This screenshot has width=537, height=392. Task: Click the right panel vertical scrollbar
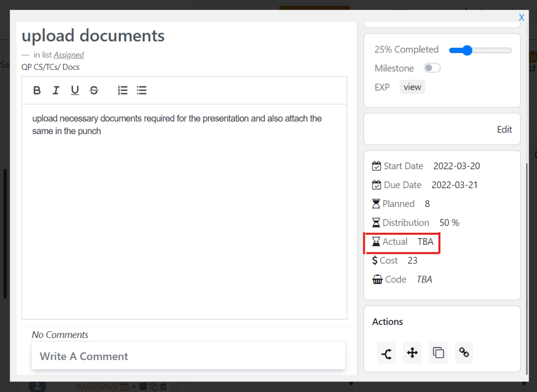527,269
